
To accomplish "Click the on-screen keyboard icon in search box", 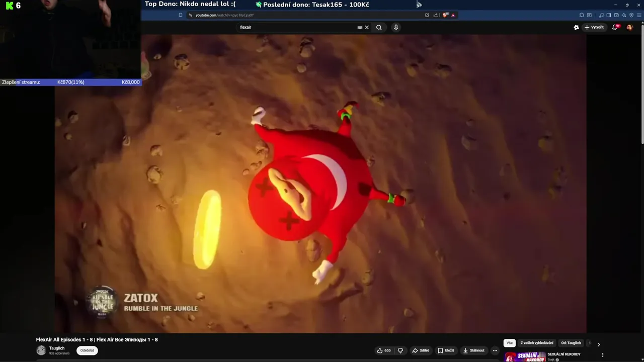I will pyautogui.click(x=360, y=28).
